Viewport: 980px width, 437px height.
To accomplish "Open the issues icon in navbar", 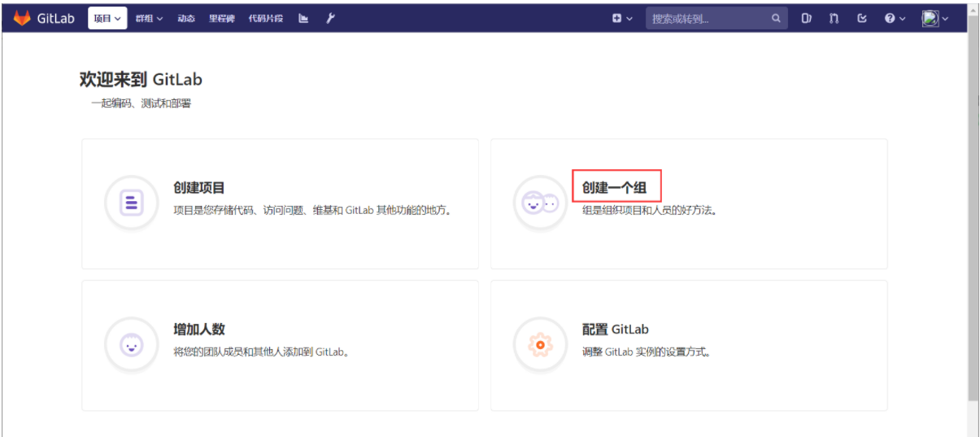I will coord(806,18).
